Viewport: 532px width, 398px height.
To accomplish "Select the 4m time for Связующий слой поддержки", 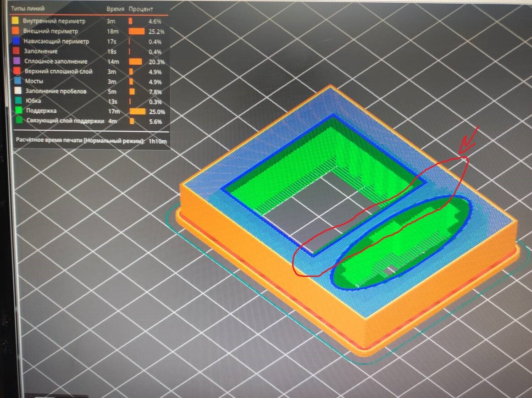I will point(112,121).
